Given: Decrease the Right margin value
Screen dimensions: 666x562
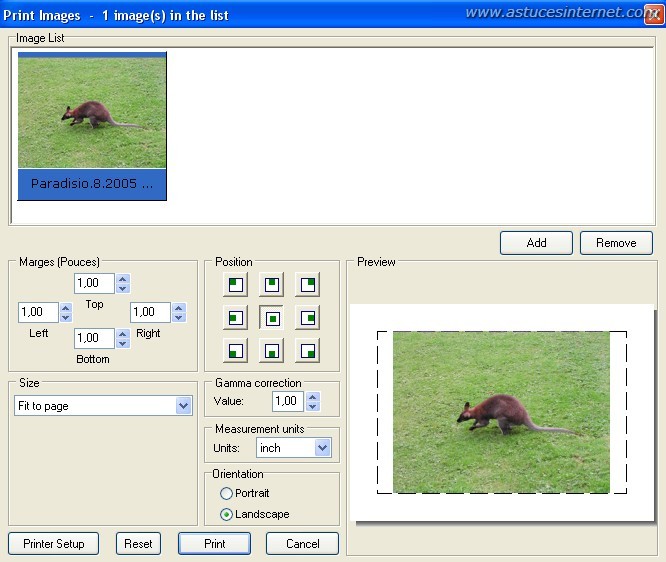Looking at the screenshot, I should coord(179,317).
